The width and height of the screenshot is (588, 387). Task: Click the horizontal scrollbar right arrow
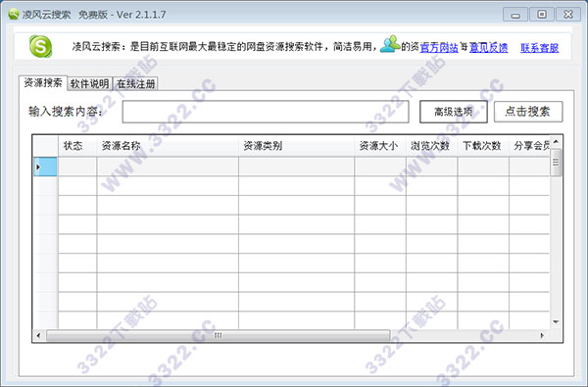(542, 335)
